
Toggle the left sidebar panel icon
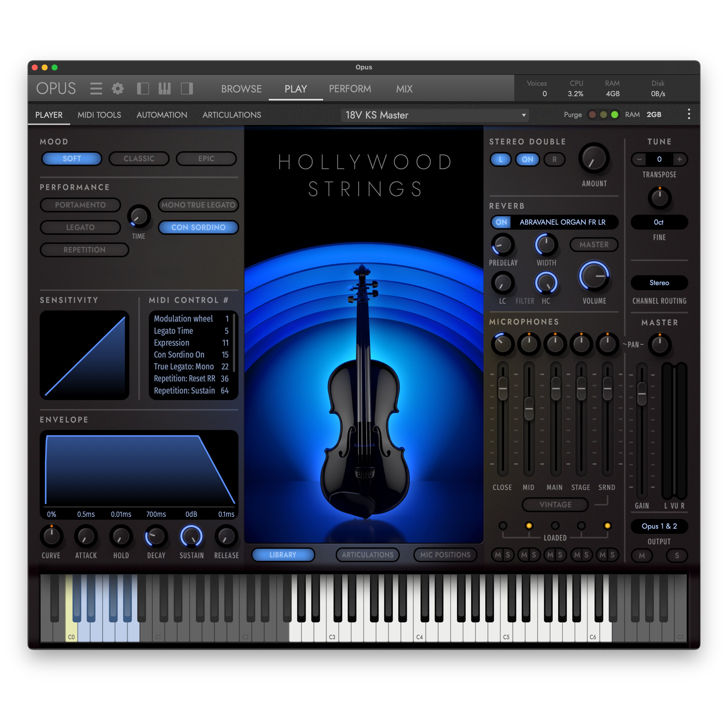point(143,89)
